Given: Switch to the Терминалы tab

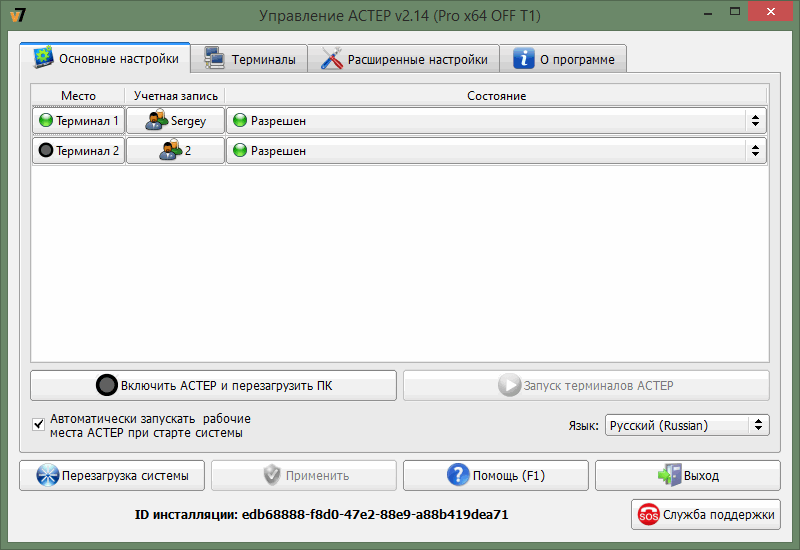Looking at the screenshot, I should point(250,59).
